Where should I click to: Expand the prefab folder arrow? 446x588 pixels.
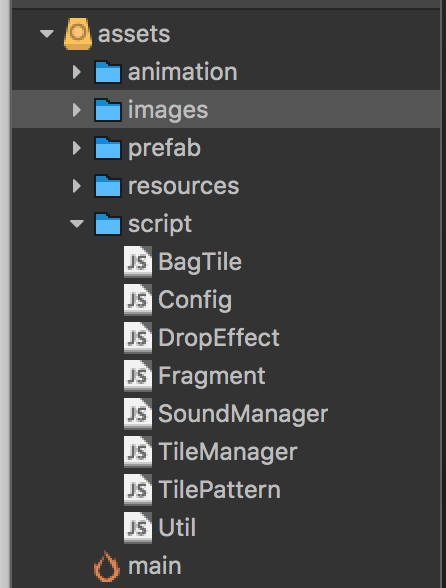(77, 148)
